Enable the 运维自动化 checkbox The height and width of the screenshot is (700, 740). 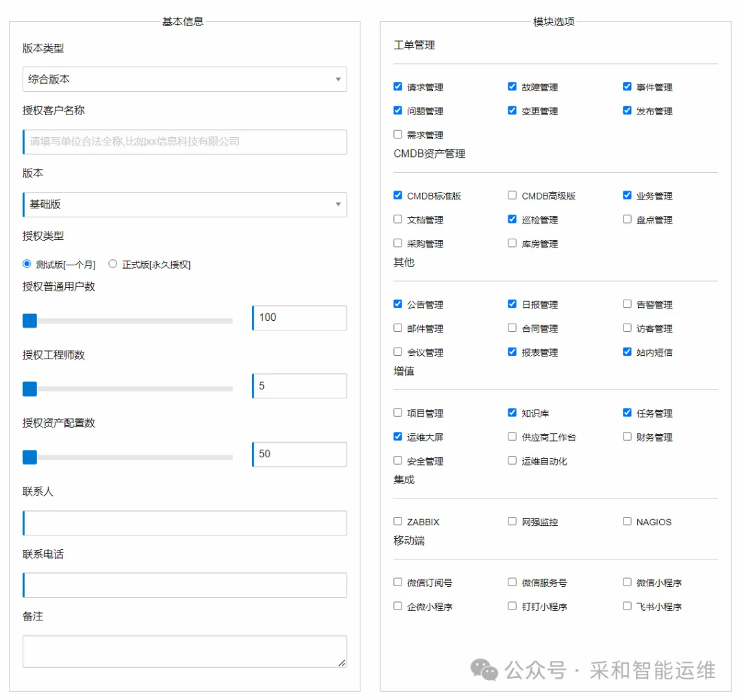coord(512,461)
